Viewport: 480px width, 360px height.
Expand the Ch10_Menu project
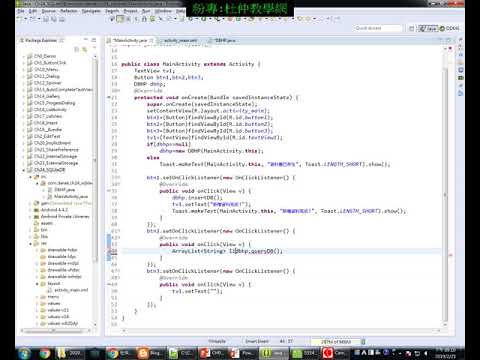click(x=24, y=69)
